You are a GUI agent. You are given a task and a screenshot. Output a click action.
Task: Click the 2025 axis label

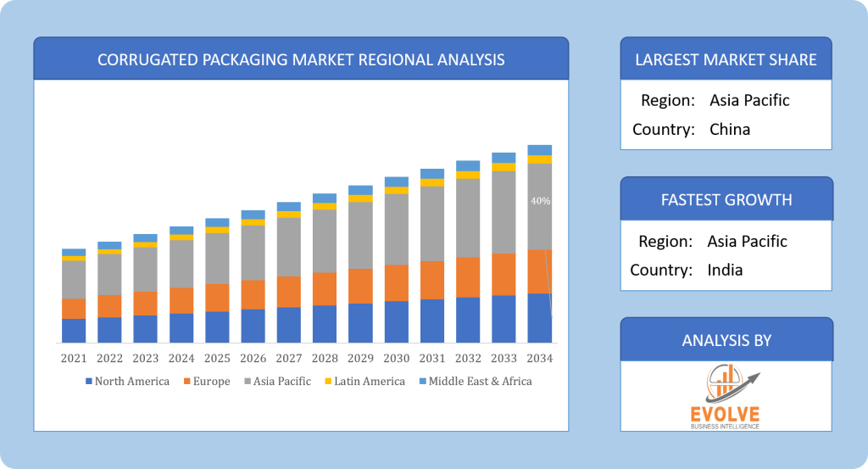[x=217, y=358]
